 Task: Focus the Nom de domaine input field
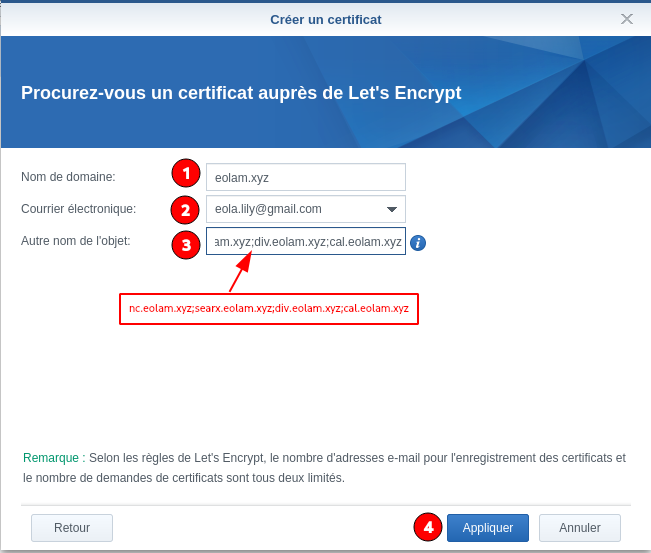(305, 177)
